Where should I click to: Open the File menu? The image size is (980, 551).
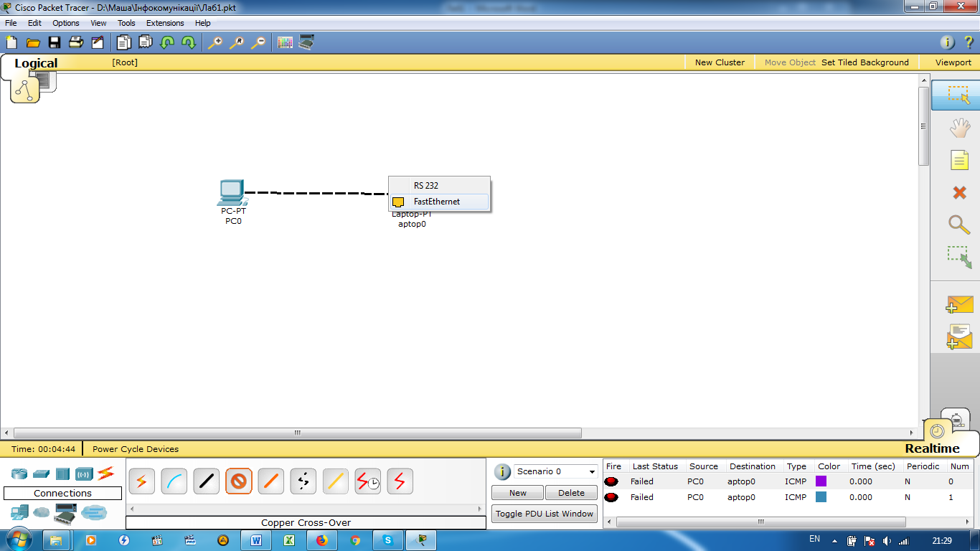(11, 23)
